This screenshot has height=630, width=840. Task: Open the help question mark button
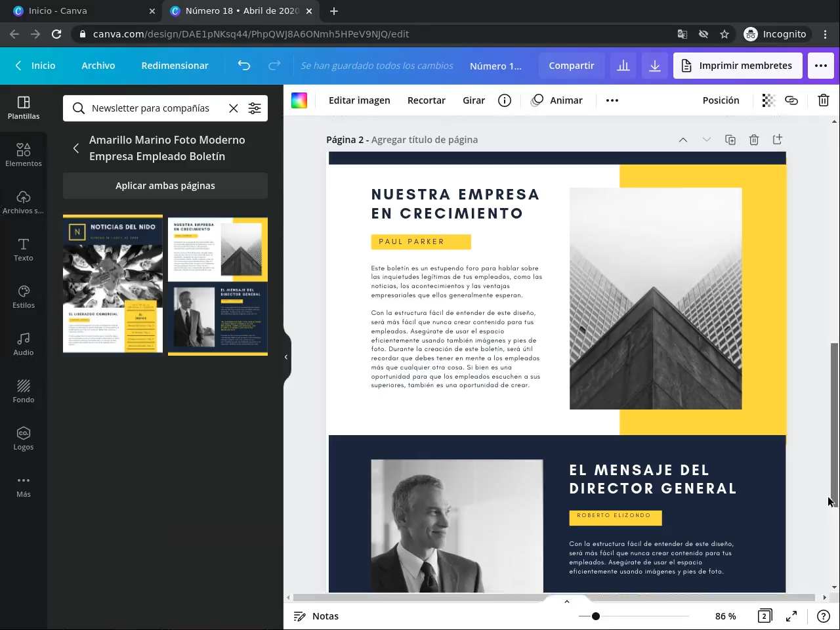point(824,616)
